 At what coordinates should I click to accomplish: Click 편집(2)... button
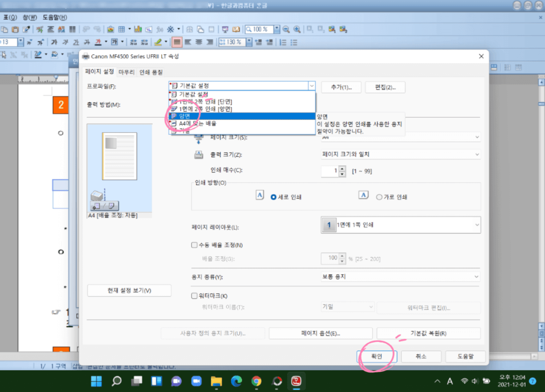(385, 87)
